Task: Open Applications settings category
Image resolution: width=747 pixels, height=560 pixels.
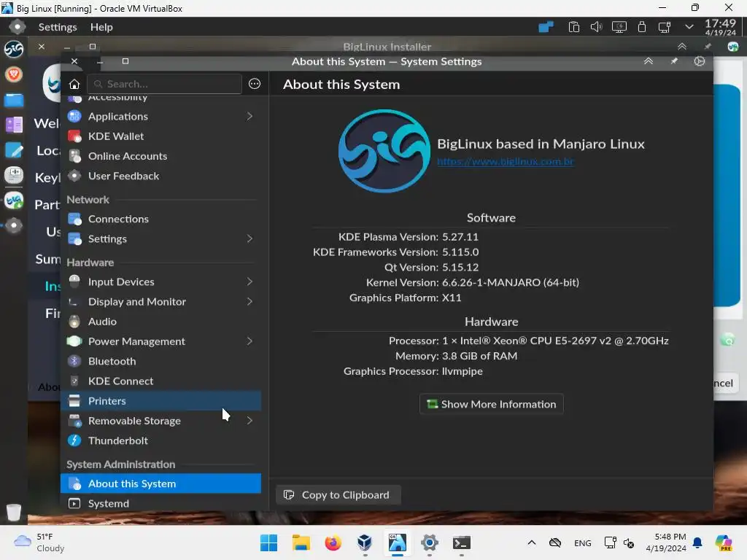Action: (x=161, y=116)
